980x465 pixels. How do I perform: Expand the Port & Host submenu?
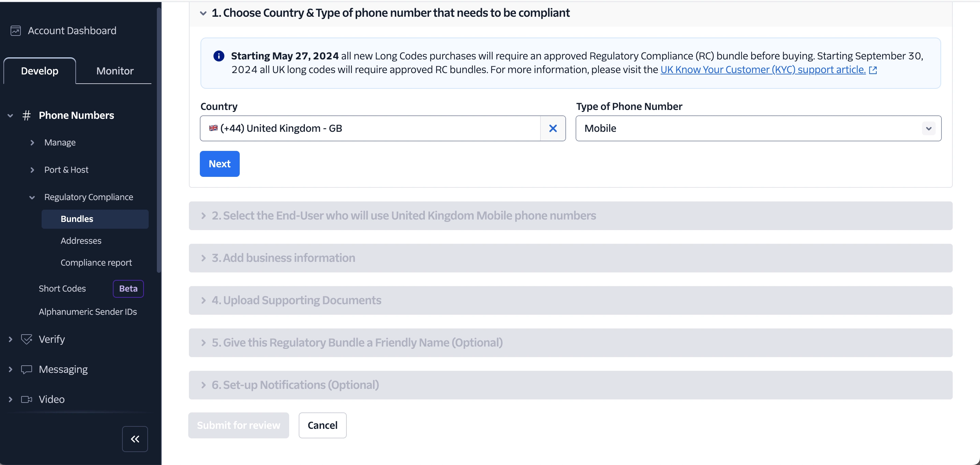32,170
